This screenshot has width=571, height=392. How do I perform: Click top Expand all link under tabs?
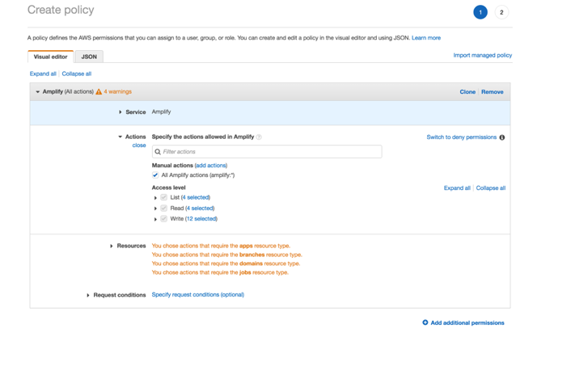click(43, 74)
